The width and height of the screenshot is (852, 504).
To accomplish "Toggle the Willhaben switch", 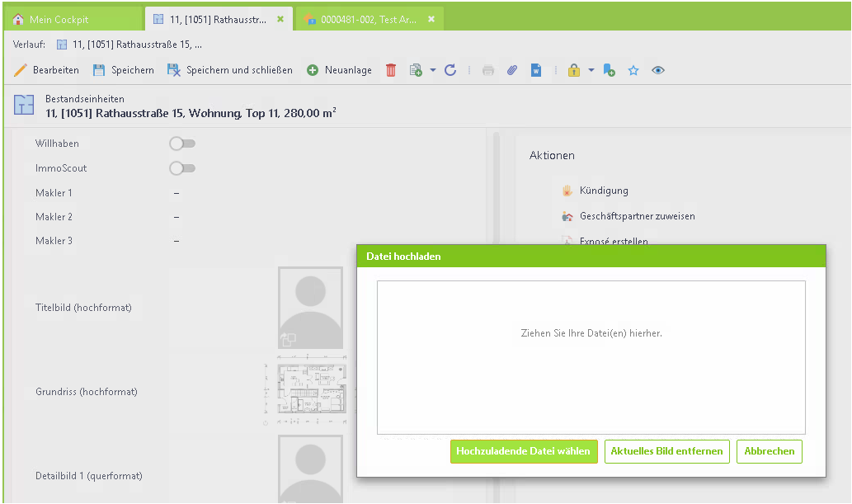I will point(182,144).
